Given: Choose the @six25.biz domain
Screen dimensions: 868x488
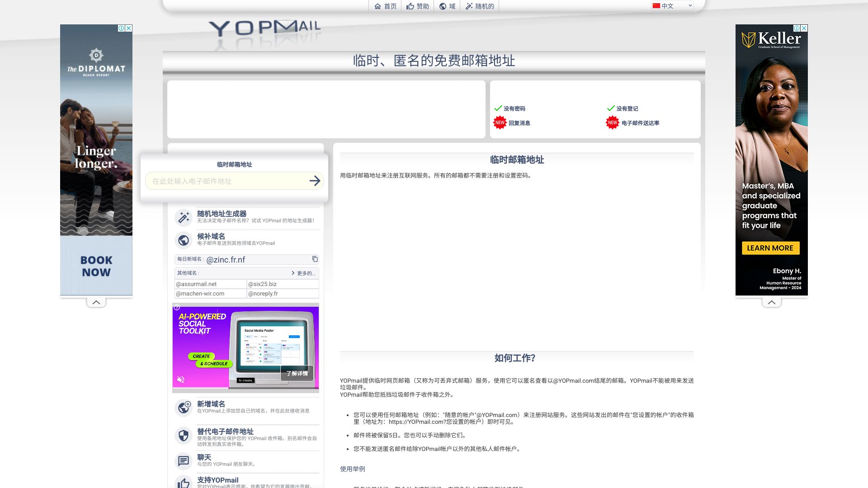Looking at the screenshot, I should click(x=283, y=284).
